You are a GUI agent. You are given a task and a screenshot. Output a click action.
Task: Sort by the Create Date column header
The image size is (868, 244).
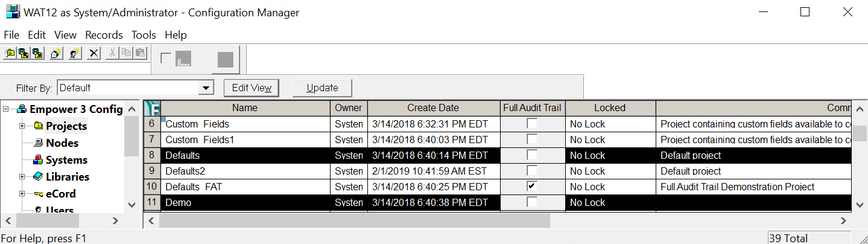click(x=433, y=108)
